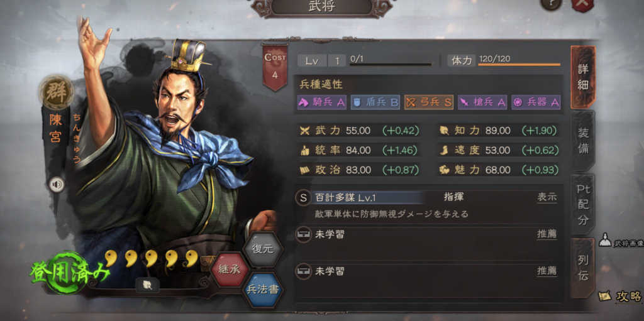This screenshot has height=321, width=644.
Task: Tap the red 継承 hexagon button
Action: click(x=230, y=269)
